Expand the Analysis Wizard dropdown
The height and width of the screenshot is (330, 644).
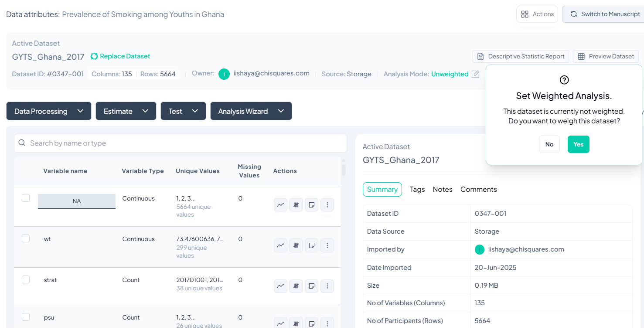click(251, 111)
